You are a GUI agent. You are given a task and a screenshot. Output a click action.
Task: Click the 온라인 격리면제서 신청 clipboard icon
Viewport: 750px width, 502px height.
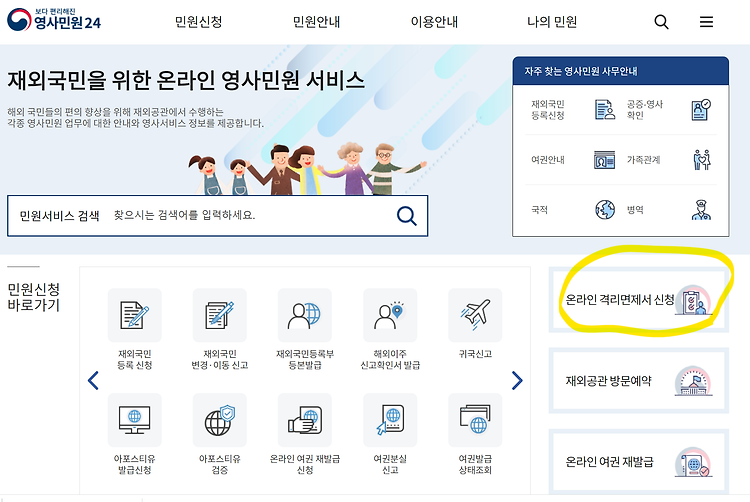click(693, 300)
